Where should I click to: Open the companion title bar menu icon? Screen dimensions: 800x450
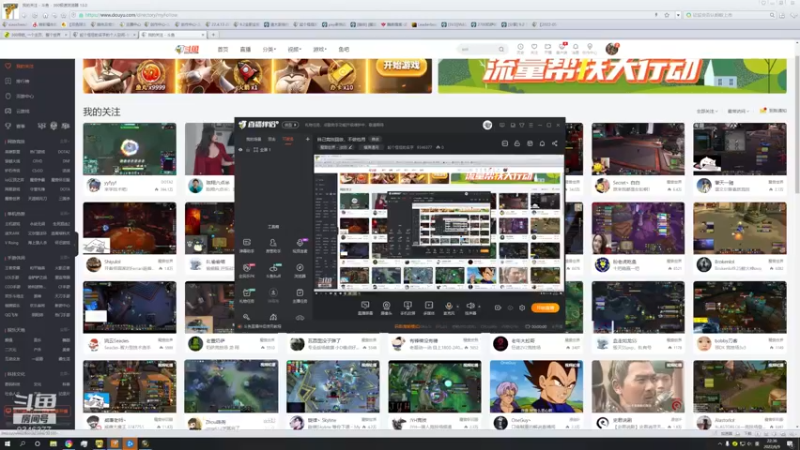531,125
